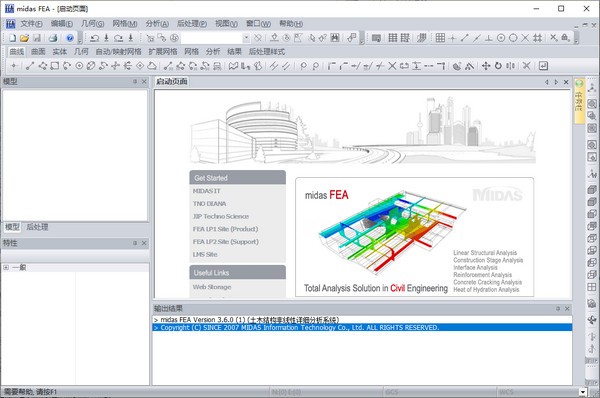600x398 pixels.
Task: Expand the 一般 tree node
Action: click(6, 268)
